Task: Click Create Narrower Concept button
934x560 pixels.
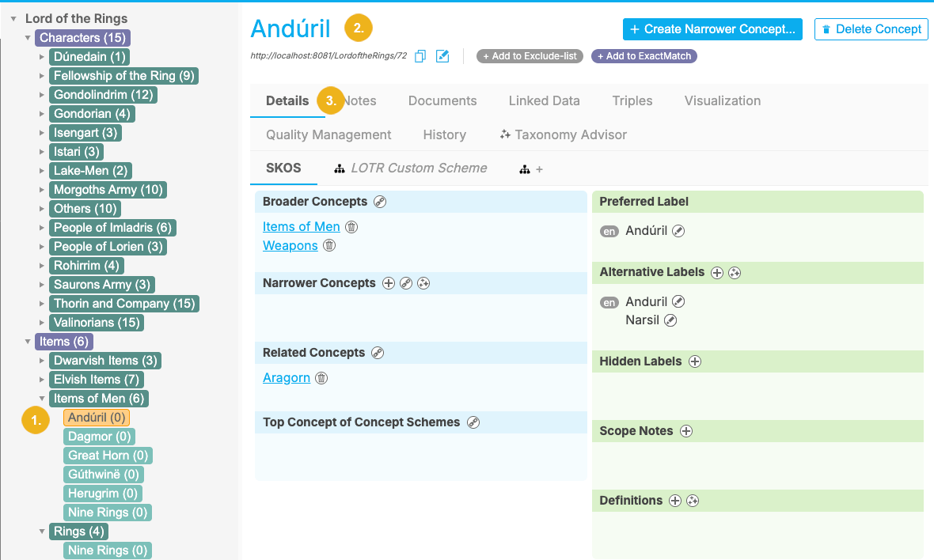Action: click(712, 29)
